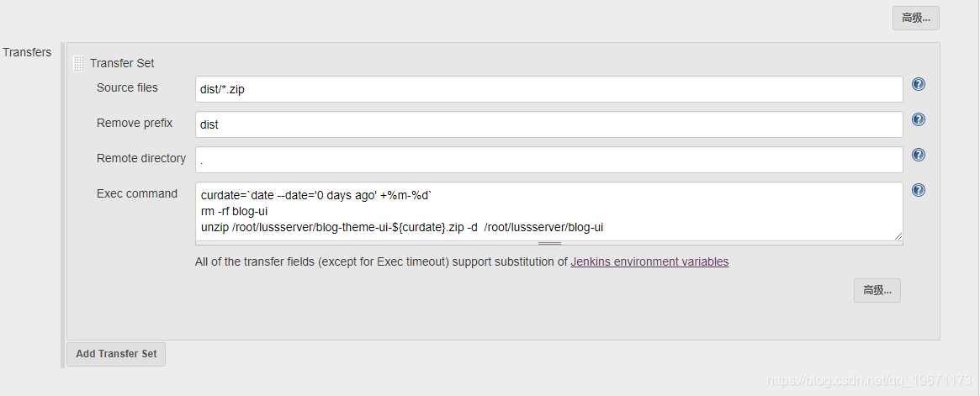The image size is (980, 396).
Task: Add a new Transfer Set
Action: coord(116,353)
